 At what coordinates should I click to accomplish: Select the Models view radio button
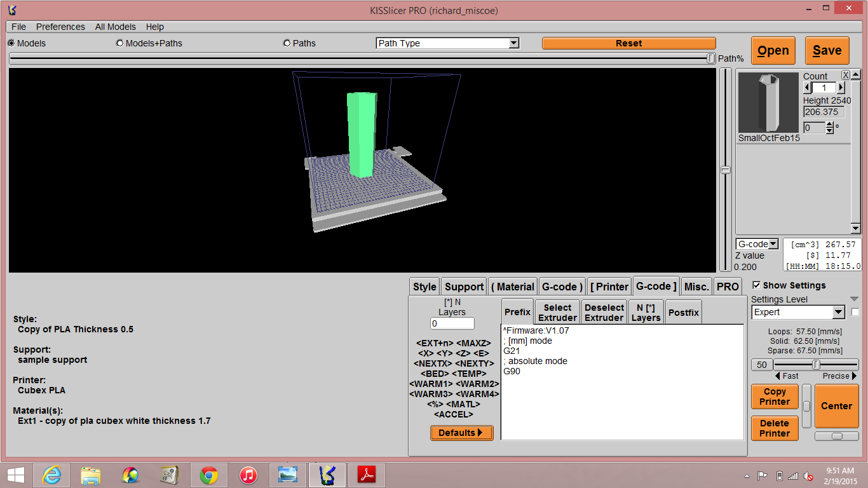coord(11,43)
